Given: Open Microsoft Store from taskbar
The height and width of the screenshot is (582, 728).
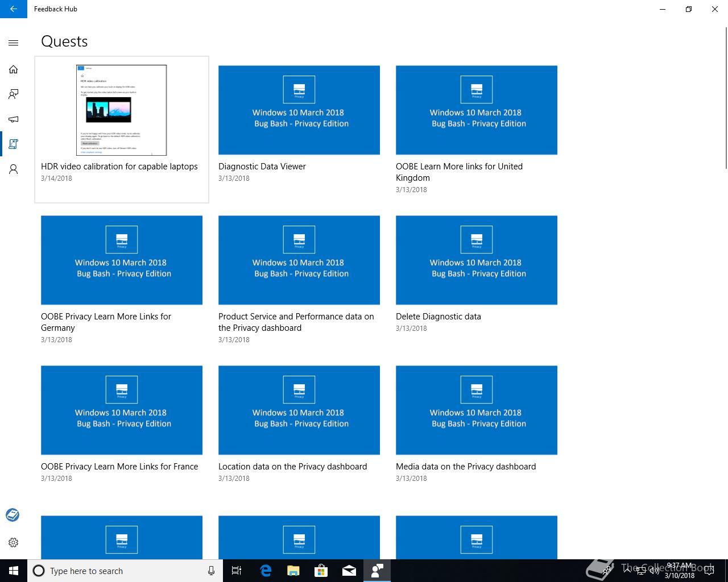Looking at the screenshot, I should [x=321, y=571].
